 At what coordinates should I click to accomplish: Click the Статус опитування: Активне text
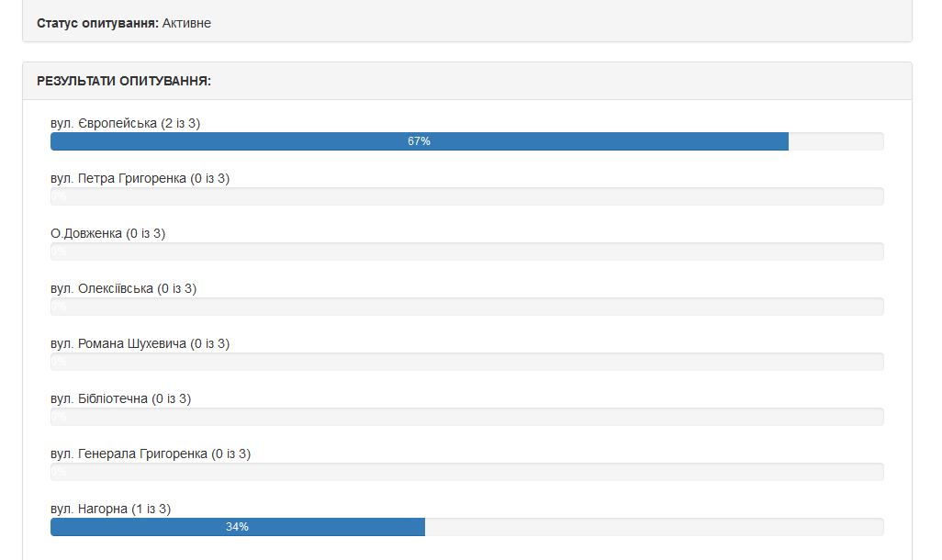click(124, 23)
